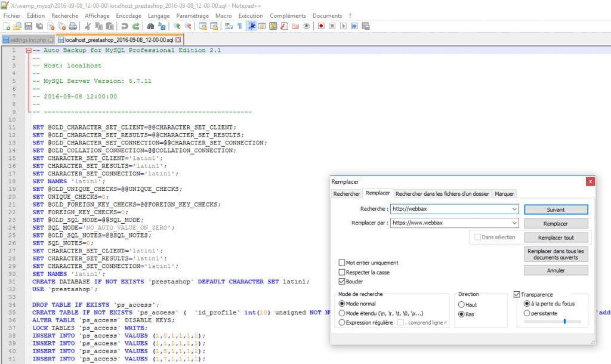611x364 pixels.
Task: Switch to the settings.inc.php tab
Action: (28, 40)
